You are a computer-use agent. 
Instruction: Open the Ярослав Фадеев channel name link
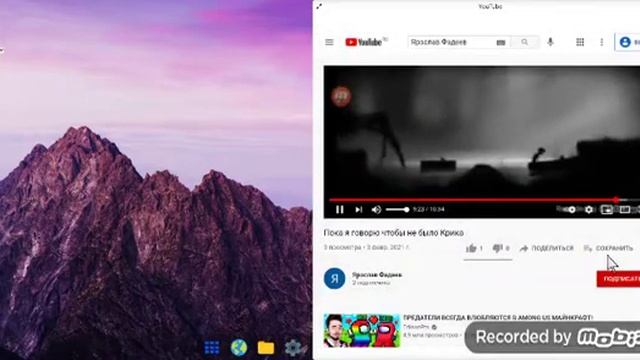tap(377, 275)
